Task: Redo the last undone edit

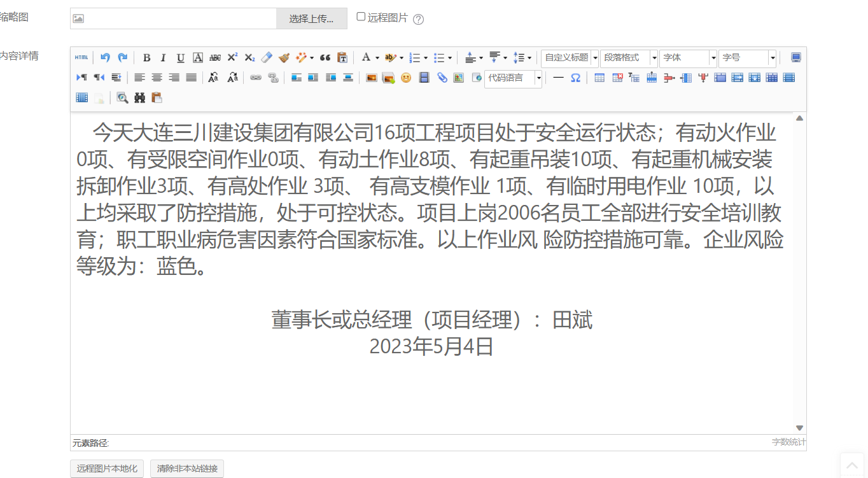Action: [123, 58]
